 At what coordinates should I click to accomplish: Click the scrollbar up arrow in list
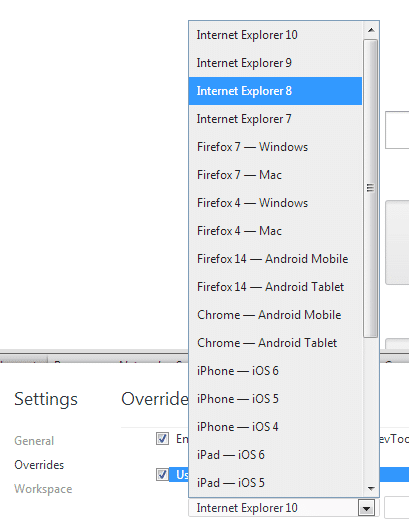(371, 30)
